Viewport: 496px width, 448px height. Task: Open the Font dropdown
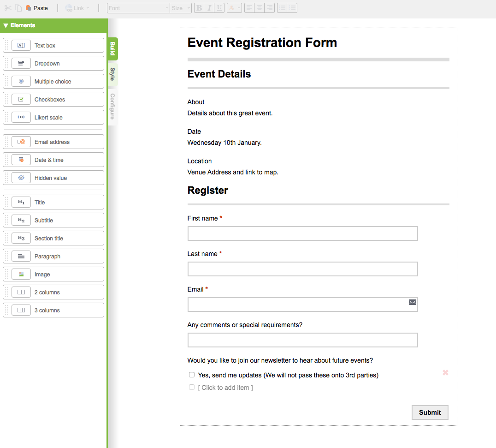(138, 8)
